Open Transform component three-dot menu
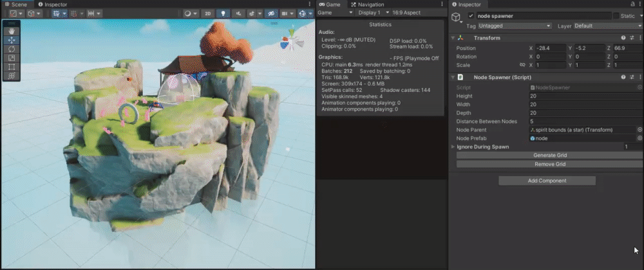The image size is (644, 270). coord(639,38)
